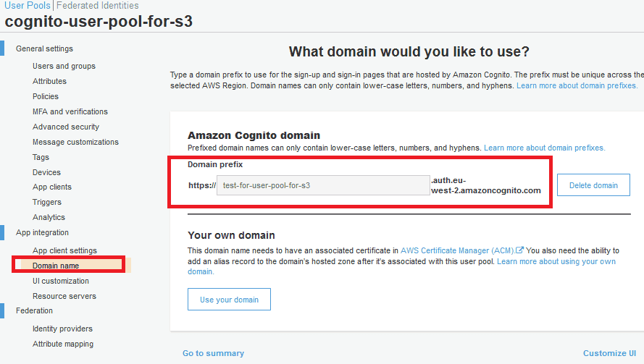Navigate to Resource servers
Viewport: 644px width, 364px height.
pos(64,296)
